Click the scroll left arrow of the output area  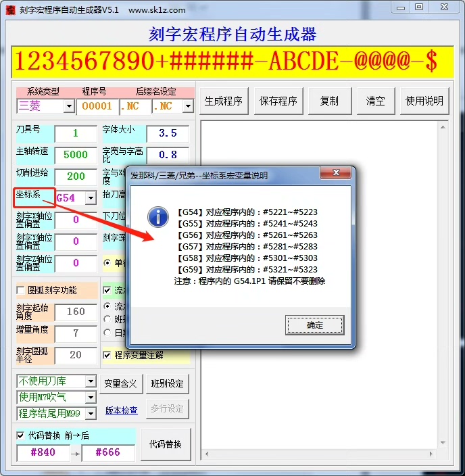(x=207, y=454)
